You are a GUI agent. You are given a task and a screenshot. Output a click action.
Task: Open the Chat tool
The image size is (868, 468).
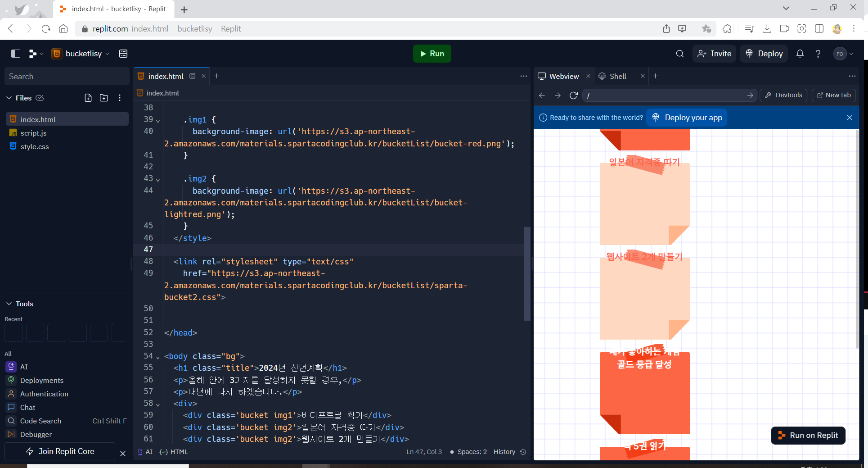click(67, 407)
